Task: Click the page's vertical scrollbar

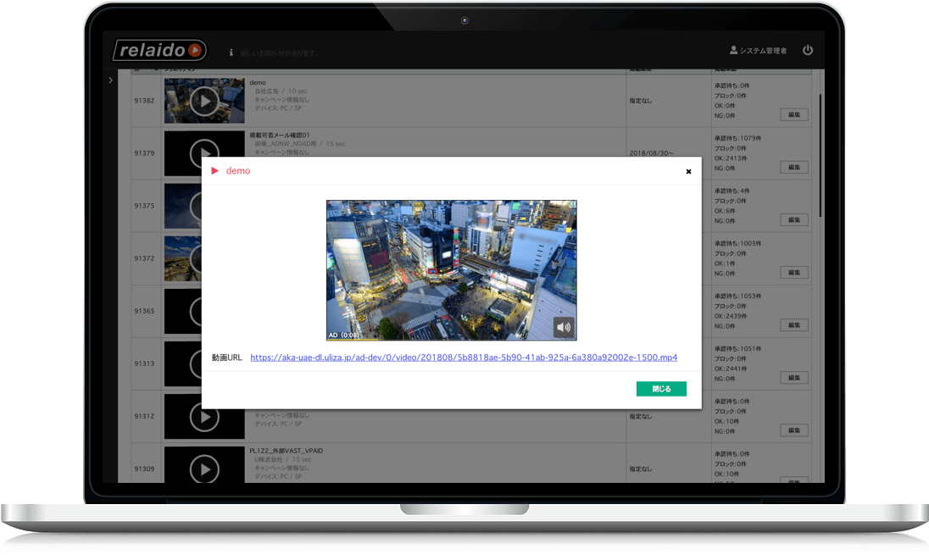Action: tap(820, 152)
